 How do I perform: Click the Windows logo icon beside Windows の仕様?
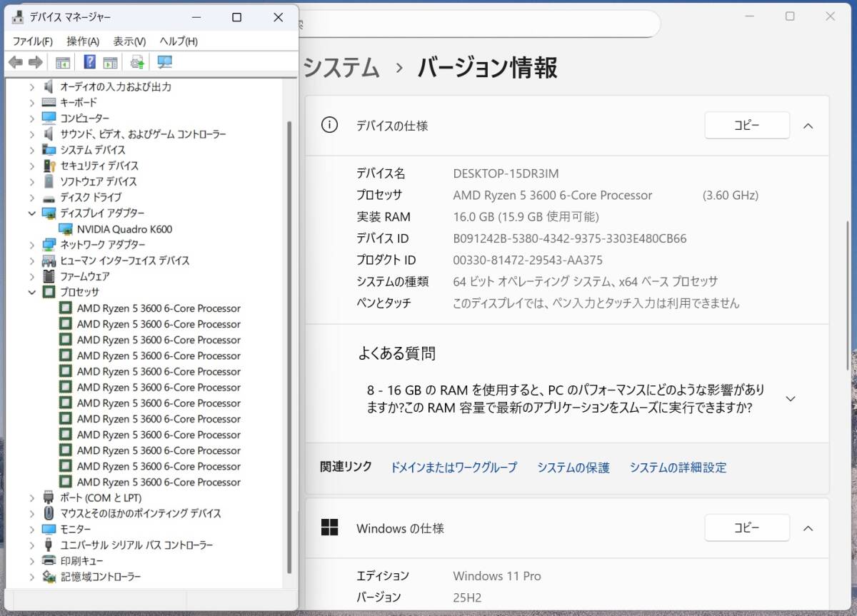(x=329, y=528)
